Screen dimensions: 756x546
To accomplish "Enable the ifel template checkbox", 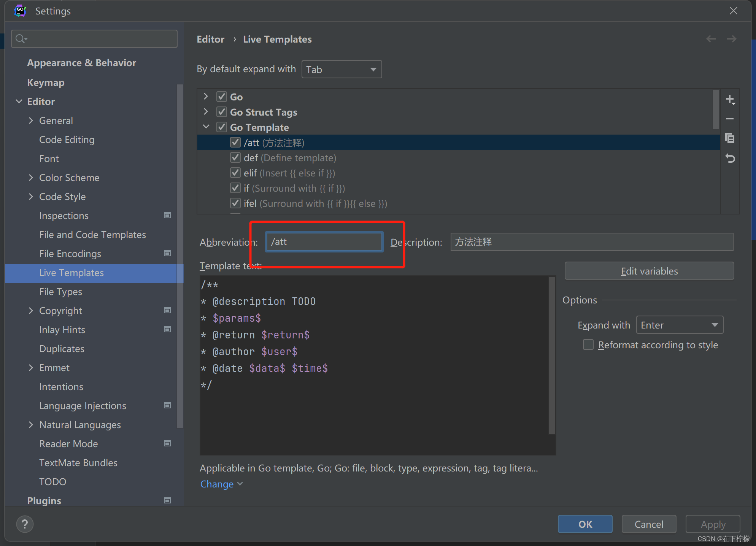I will pyautogui.click(x=235, y=204).
